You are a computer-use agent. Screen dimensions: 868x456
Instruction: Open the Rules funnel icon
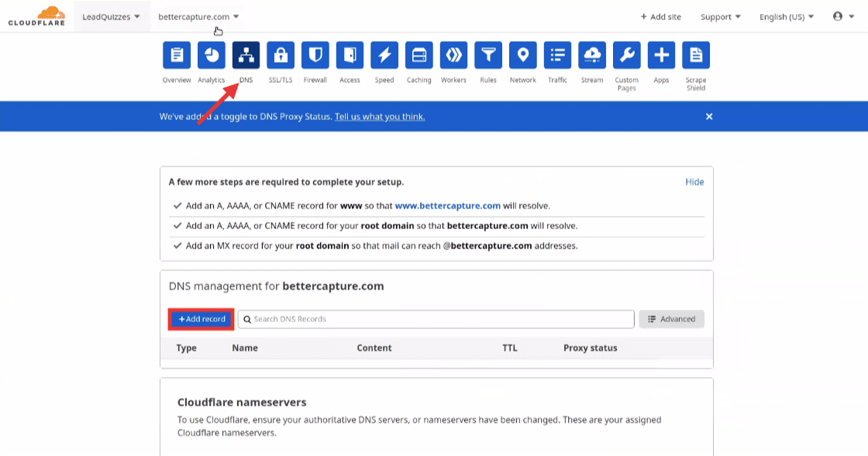pos(488,55)
